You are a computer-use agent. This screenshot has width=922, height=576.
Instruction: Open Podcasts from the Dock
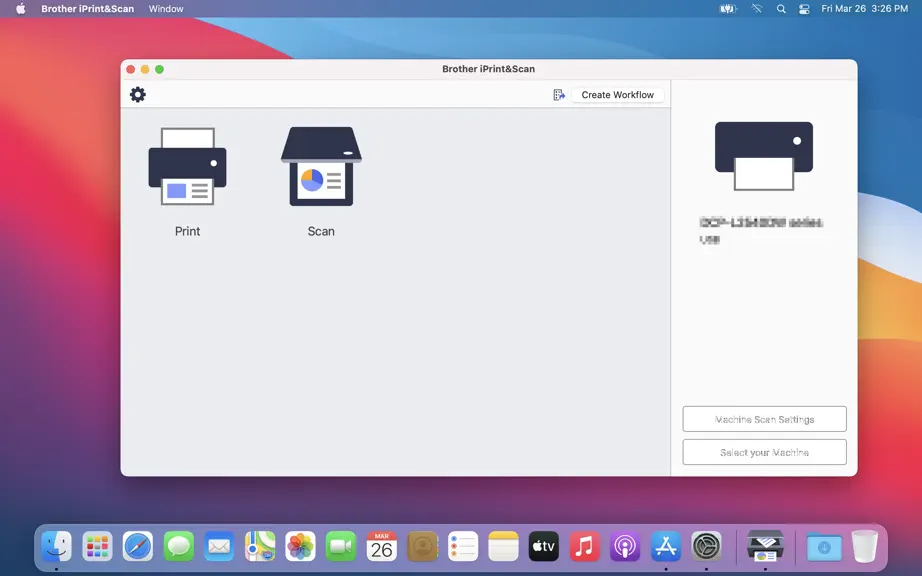pos(625,547)
